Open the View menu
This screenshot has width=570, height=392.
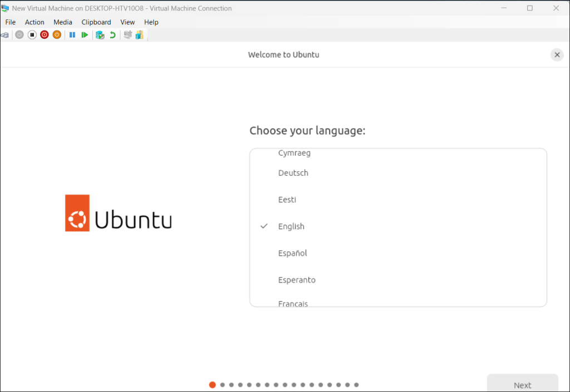coord(127,22)
